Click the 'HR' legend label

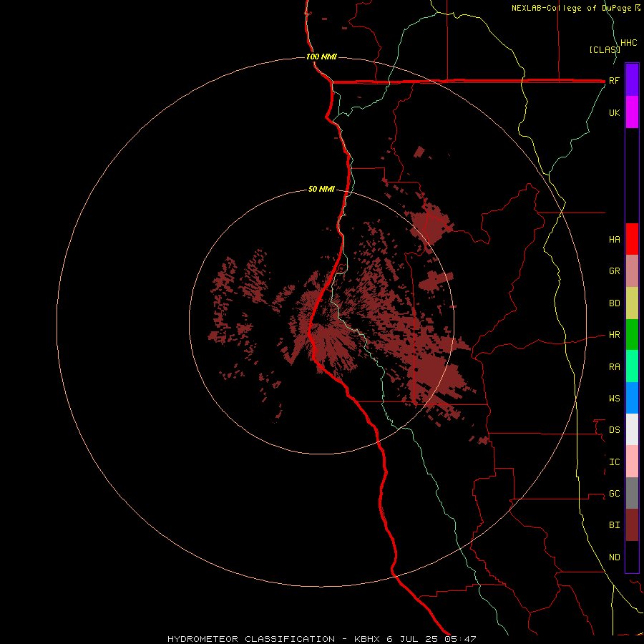pos(615,335)
